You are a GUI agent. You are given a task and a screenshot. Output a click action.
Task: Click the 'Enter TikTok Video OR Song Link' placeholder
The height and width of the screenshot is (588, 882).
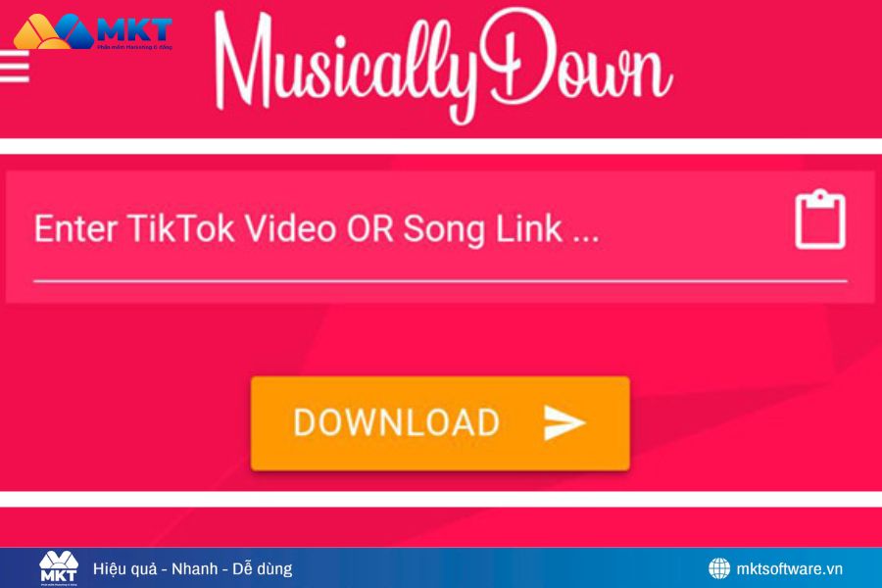[317, 228]
